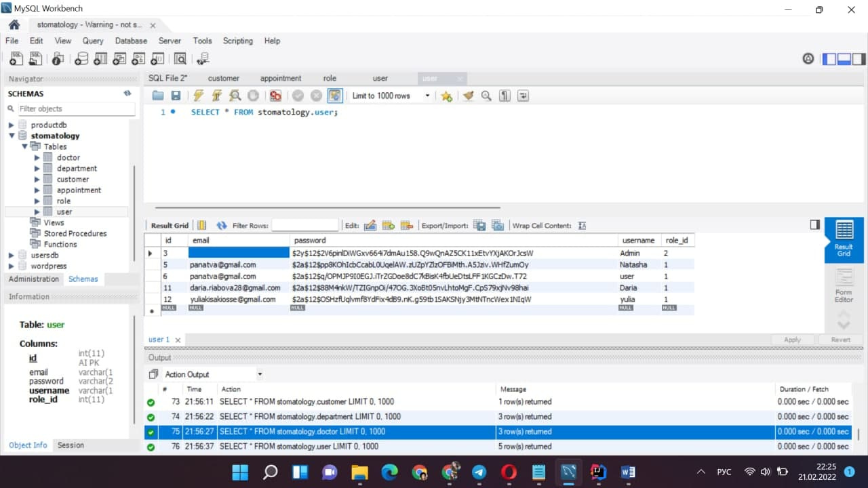Toggle continue-on-error execution icon
This screenshot has width=868, height=488.
pyautogui.click(x=275, y=96)
